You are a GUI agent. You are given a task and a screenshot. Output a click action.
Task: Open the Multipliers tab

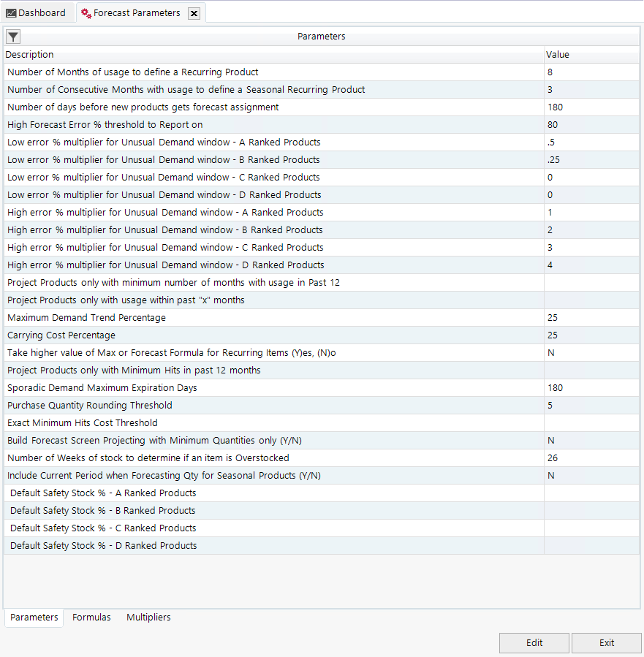pyautogui.click(x=148, y=618)
